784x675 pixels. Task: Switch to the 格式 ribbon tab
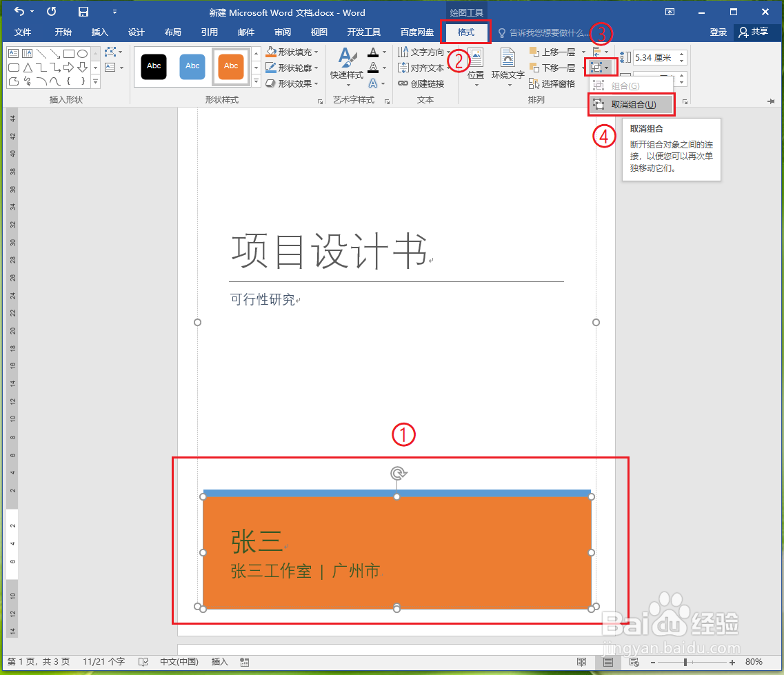pos(465,32)
